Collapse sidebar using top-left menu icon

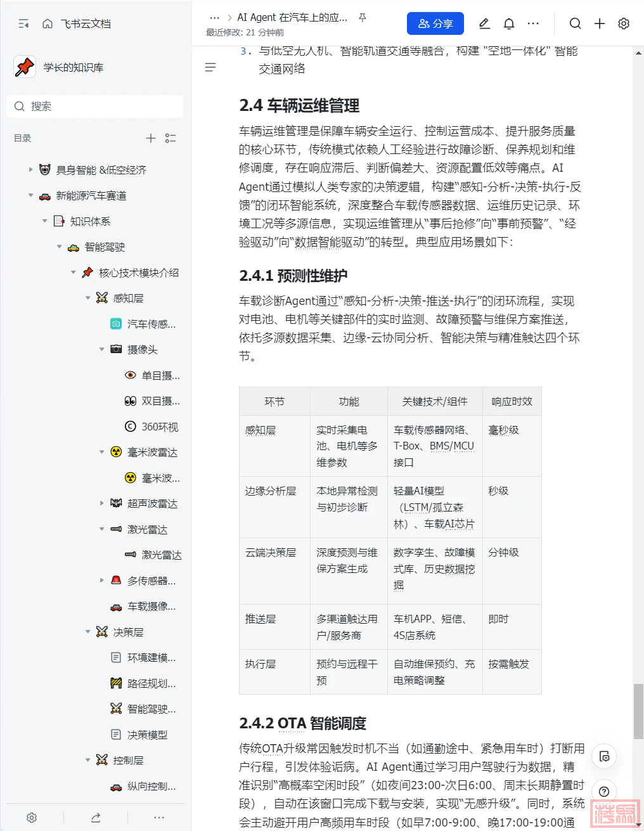[23, 23]
